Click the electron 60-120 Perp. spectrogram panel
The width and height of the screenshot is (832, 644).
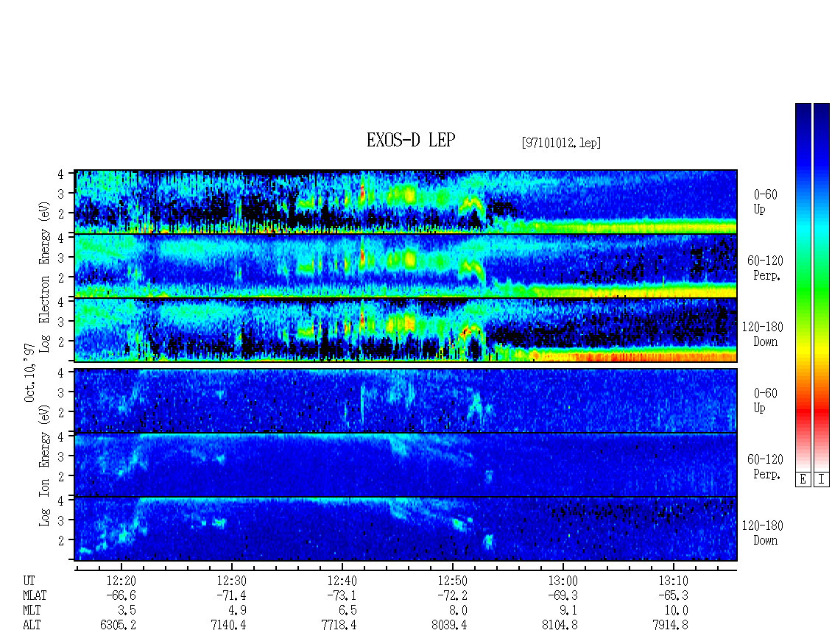pos(406,266)
